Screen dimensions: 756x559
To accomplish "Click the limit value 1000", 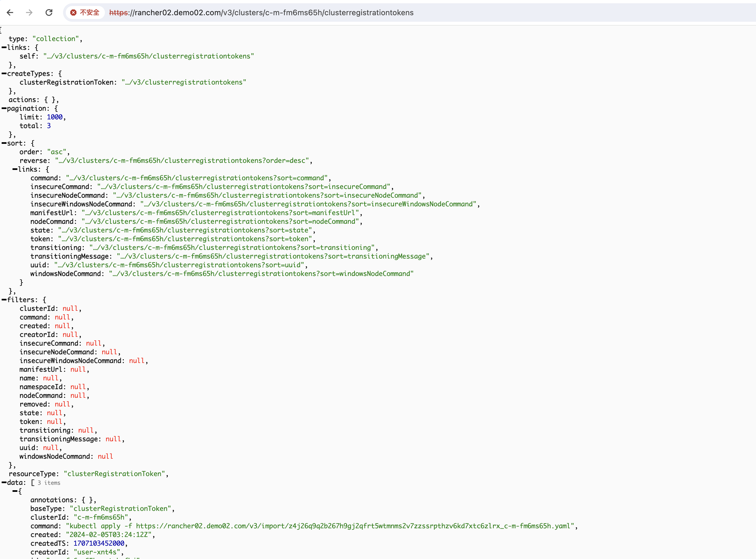I will 55,117.
